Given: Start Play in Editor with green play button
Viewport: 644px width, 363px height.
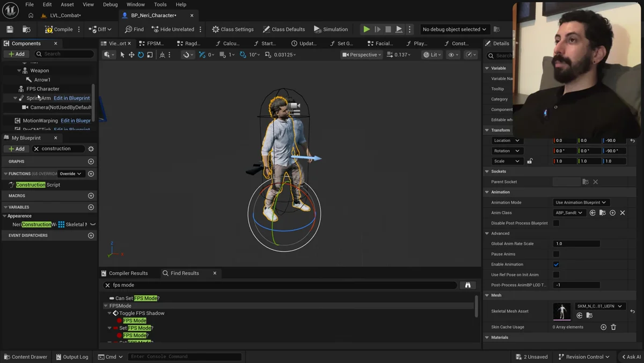Looking at the screenshot, I should pyautogui.click(x=367, y=30).
